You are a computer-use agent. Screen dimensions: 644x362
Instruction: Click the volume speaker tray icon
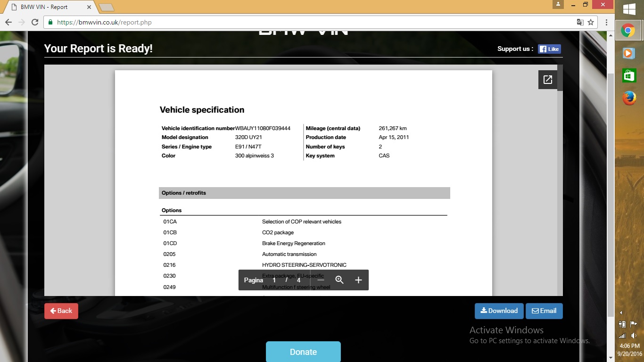[634, 336]
